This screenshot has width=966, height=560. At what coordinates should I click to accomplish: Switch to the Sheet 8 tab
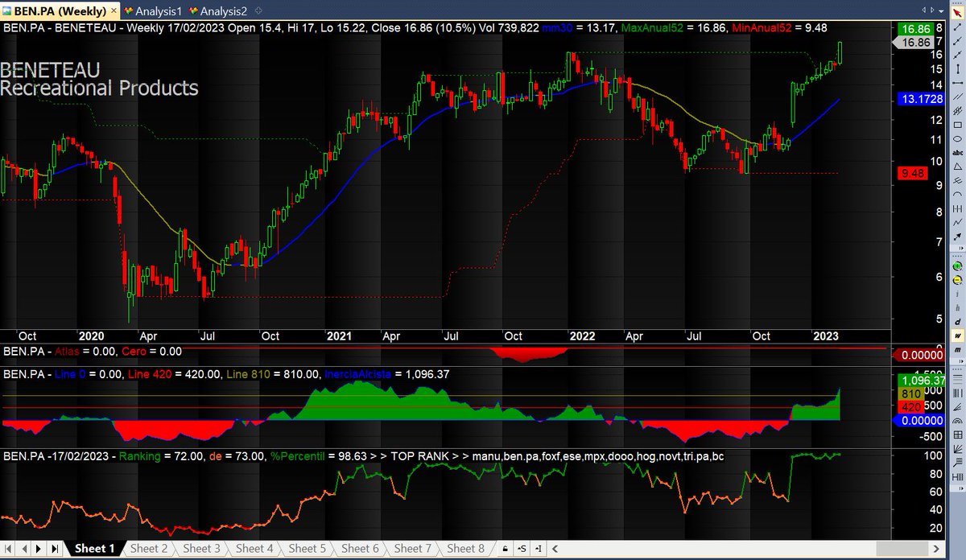(x=464, y=549)
